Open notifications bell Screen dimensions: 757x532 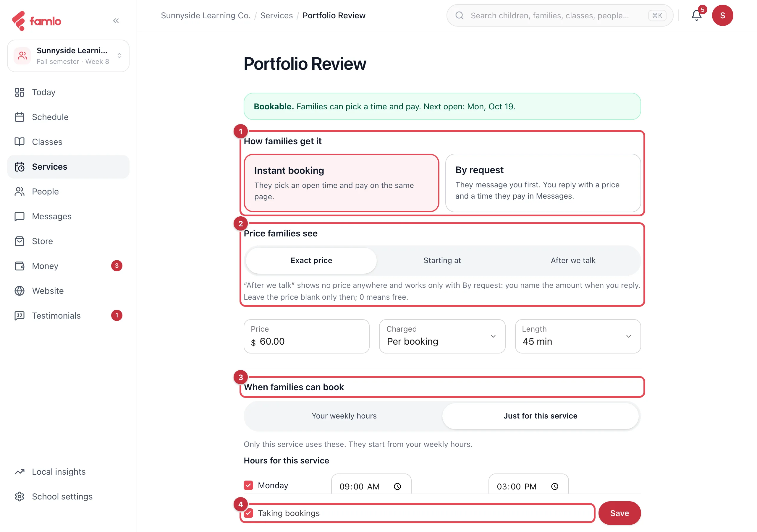(x=696, y=15)
